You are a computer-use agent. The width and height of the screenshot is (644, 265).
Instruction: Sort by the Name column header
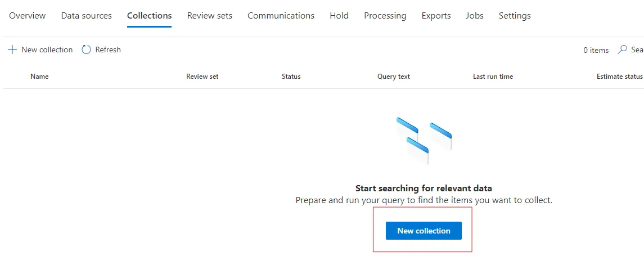pyautogui.click(x=39, y=77)
